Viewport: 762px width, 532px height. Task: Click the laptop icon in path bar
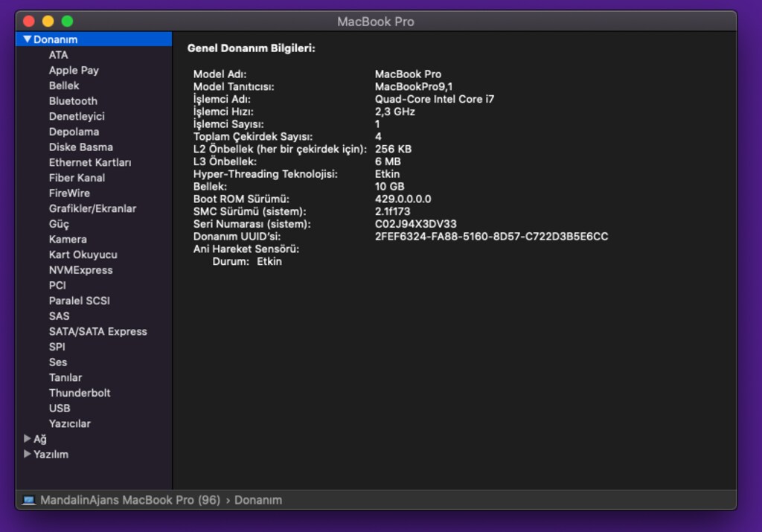(x=29, y=500)
